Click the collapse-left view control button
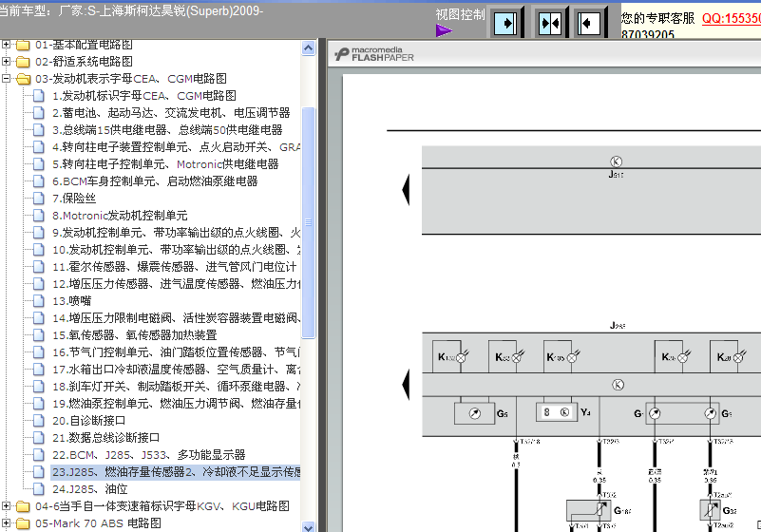Viewport: 761px width, 532px height. 589,23
